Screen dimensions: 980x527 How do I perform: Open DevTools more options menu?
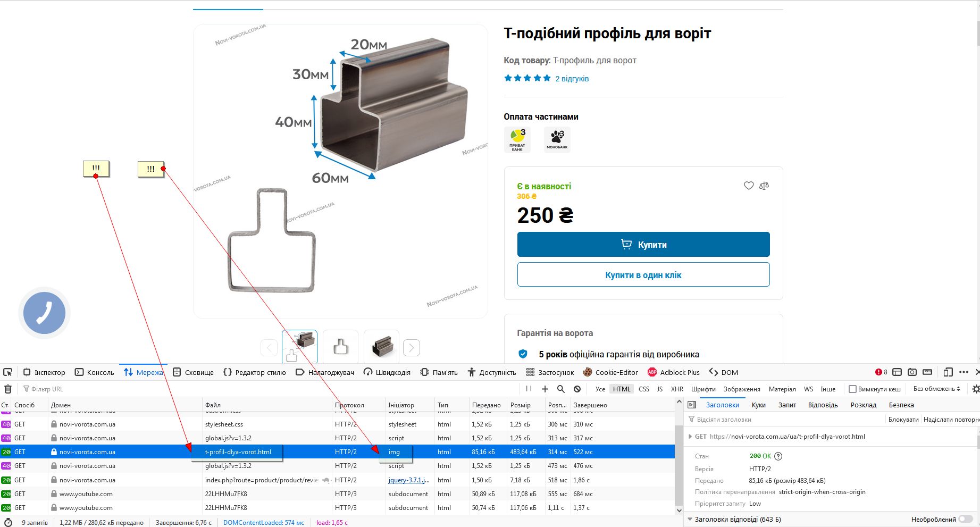click(x=964, y=372)
